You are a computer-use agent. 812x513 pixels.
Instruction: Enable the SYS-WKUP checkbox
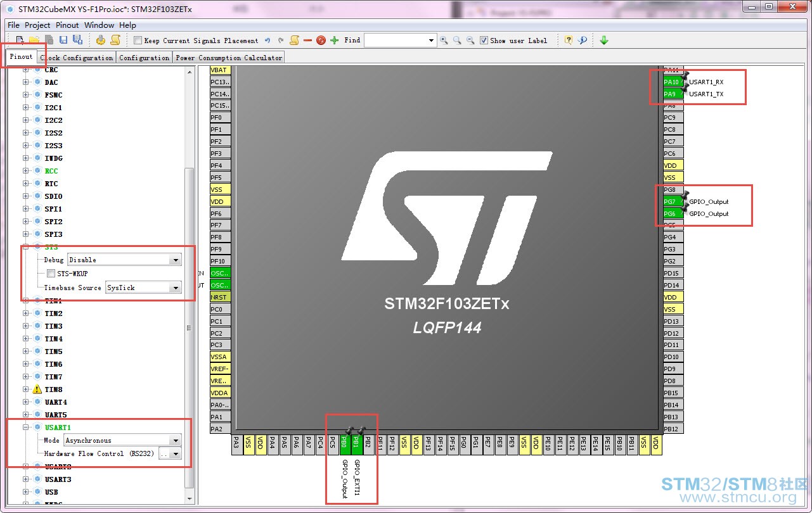[x=51, y=274]
